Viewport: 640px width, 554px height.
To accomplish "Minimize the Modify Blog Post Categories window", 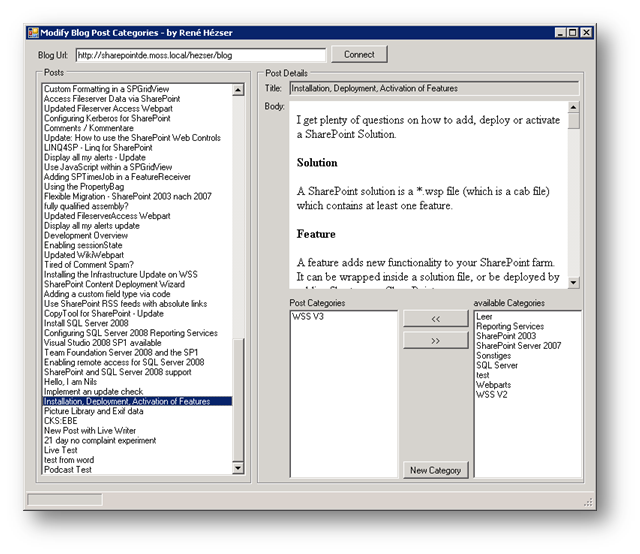I will (560, 33).
